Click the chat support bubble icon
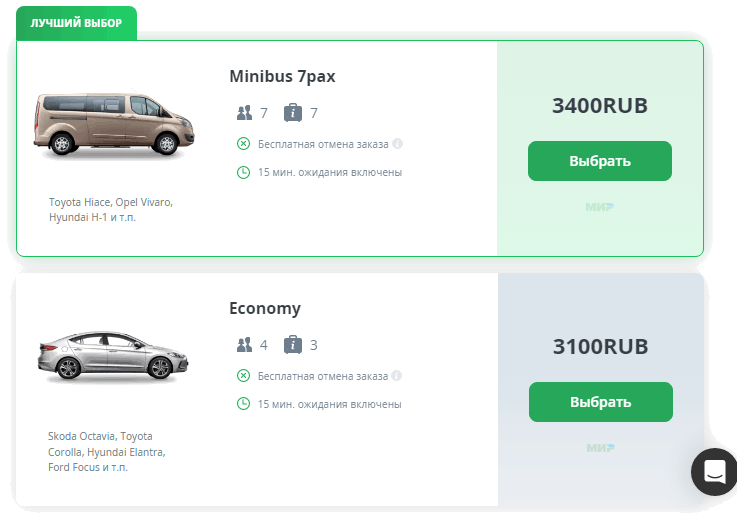Image resolution: width=737 pixels, height=515 pixels. click(714, 472)
